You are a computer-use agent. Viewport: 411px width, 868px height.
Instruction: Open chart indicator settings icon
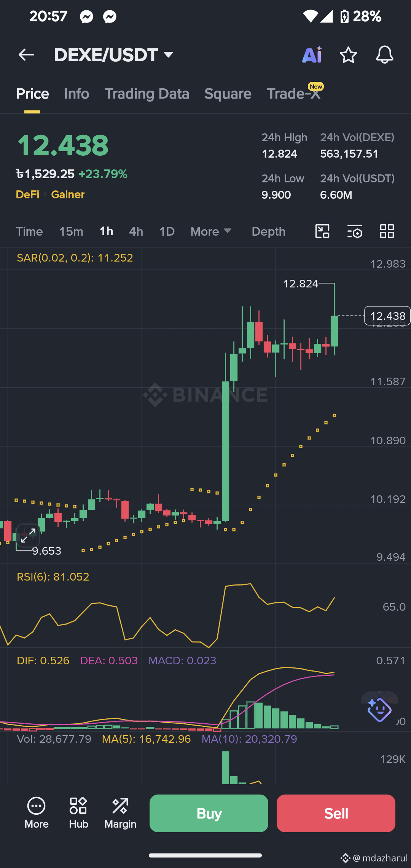[355, 231]
